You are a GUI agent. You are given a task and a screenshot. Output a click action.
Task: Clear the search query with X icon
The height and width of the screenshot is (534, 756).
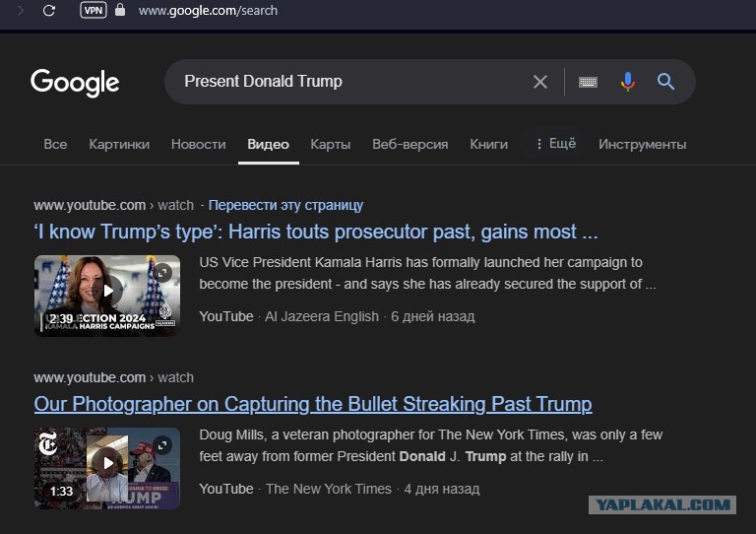540,82
